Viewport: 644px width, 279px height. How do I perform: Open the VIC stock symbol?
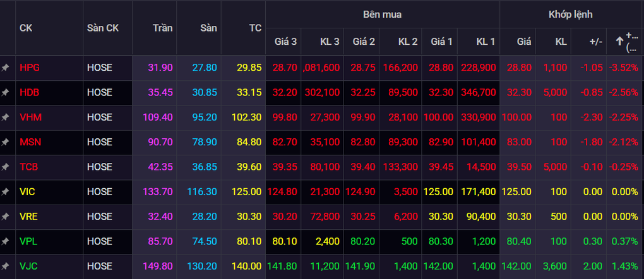[28, 192]
